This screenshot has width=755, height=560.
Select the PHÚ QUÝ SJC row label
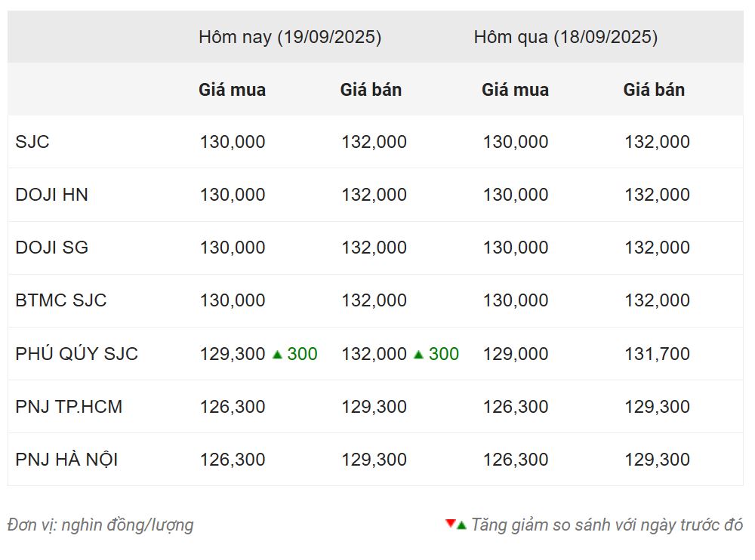[x=76, y=353]
